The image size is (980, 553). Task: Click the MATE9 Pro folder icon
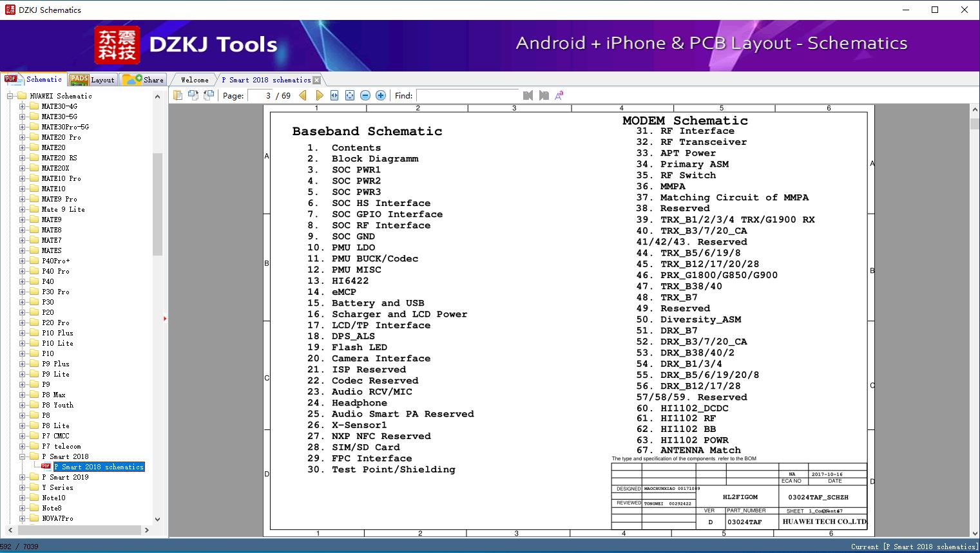point(34,199)
